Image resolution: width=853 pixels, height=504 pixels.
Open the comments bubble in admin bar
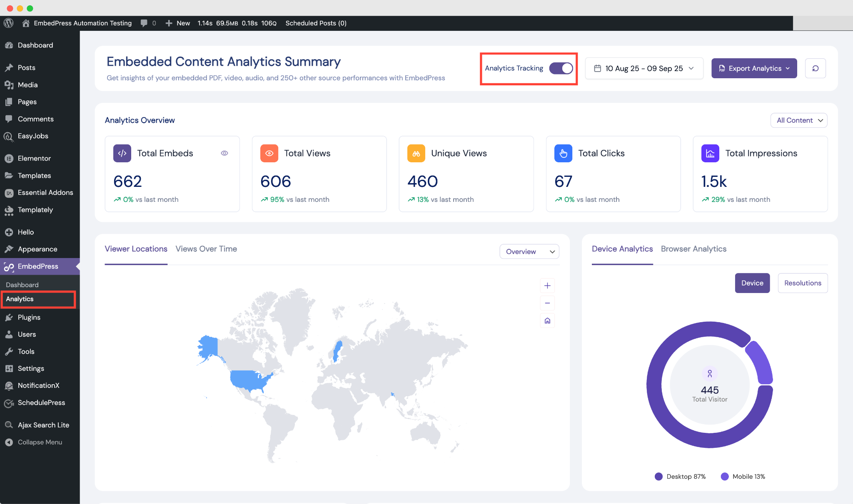pyautogui.click(x=144, y=23)
